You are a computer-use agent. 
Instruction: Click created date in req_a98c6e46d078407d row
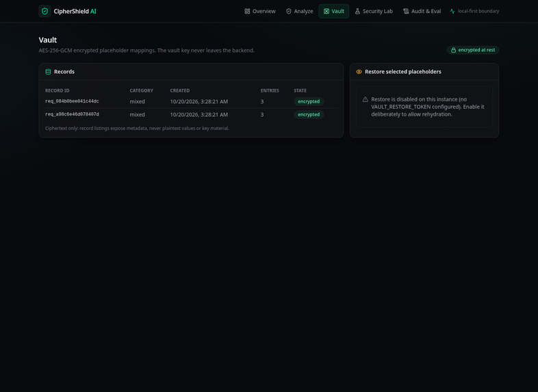tap(199, 114)
